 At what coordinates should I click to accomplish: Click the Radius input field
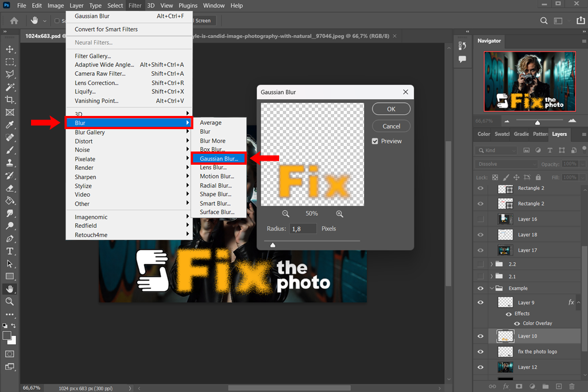[x=303, y=228]
